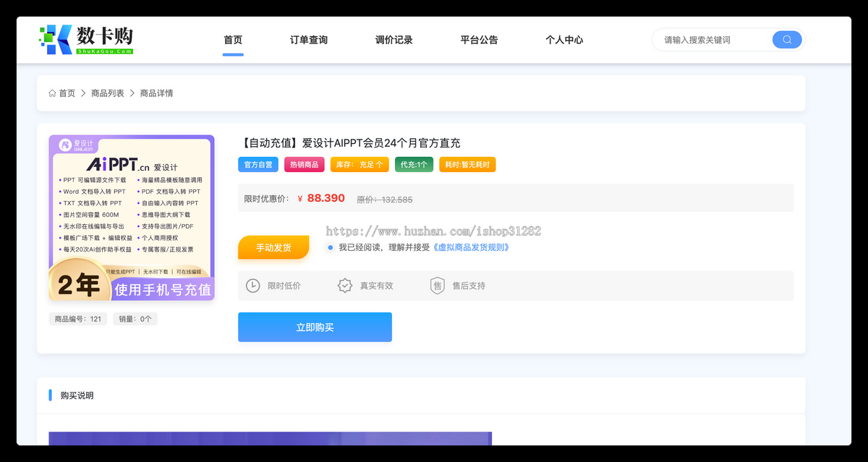Open the 订单查询 navigation tab
This screenshot has width=868, height=462.
(x=309, y=40)
